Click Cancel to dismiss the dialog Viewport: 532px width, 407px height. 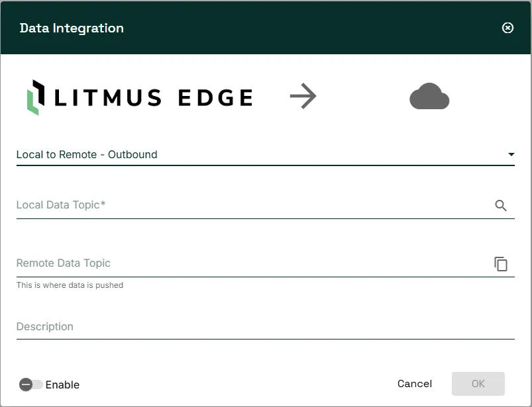(415, 384)
